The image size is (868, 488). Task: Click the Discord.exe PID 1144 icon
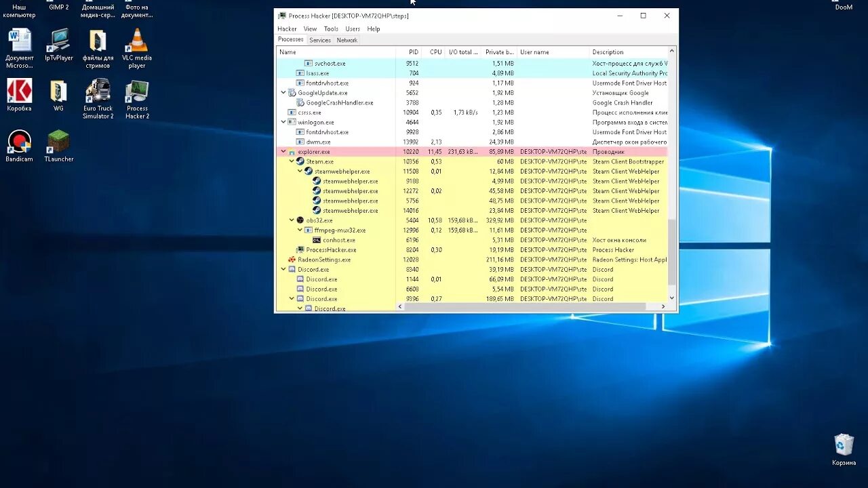[300, 279]
